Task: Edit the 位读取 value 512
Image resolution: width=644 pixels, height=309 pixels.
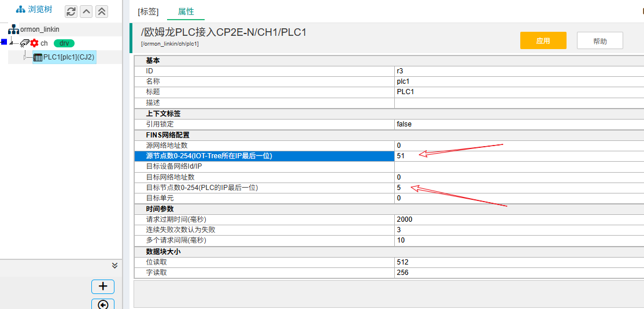Action: [x=519, y=262]
